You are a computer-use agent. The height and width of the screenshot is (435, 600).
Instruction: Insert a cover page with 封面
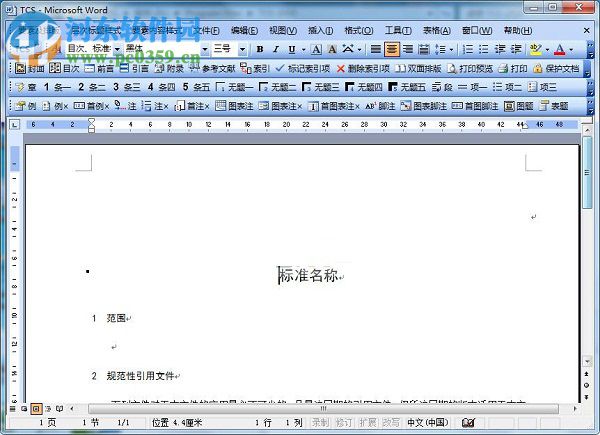(29, 68)
